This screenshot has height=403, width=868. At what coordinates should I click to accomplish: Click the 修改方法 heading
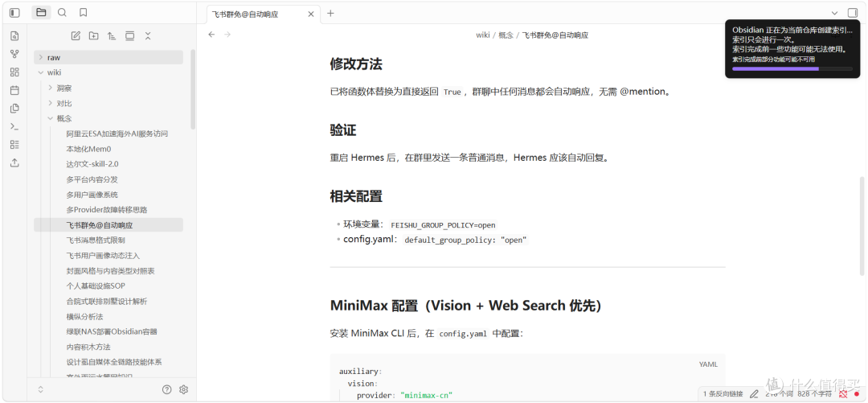[x=356, y=64]
